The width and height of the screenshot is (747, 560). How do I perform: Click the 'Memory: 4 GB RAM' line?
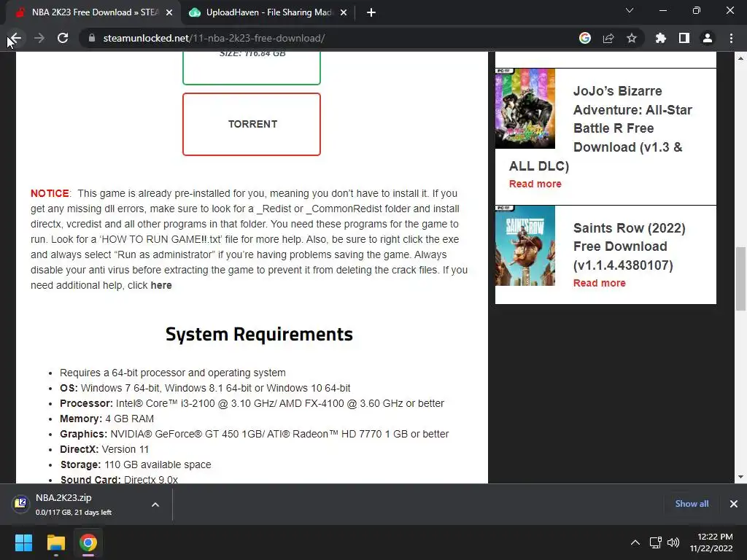107,419
